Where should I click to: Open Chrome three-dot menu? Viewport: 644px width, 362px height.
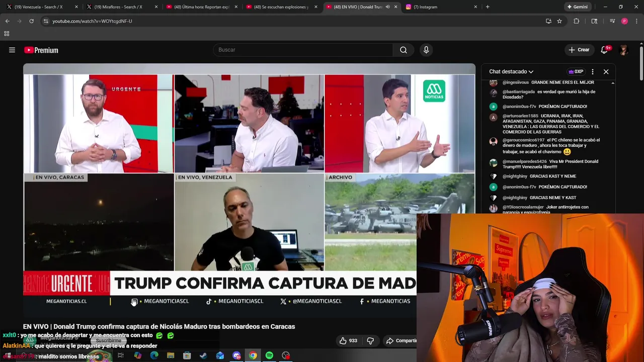pos(636,21)
